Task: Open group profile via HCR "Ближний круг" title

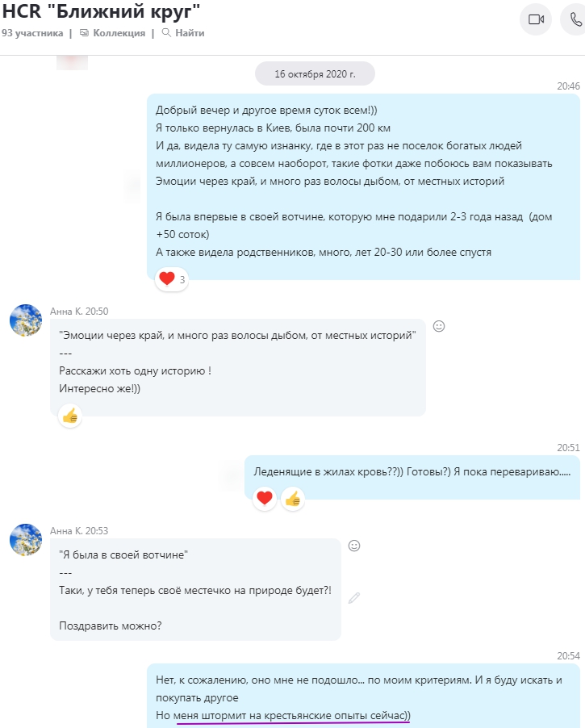Action: point(101,11)
